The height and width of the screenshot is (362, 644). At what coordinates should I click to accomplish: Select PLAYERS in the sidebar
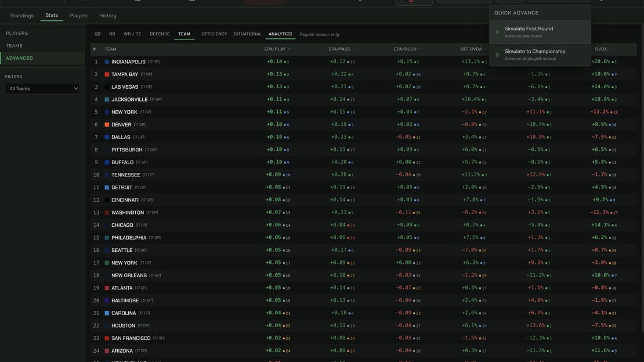pos(17,33)
